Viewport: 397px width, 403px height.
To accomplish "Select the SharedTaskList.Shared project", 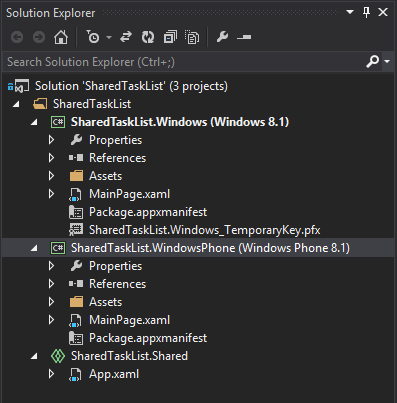I will (x=129, y=356).
